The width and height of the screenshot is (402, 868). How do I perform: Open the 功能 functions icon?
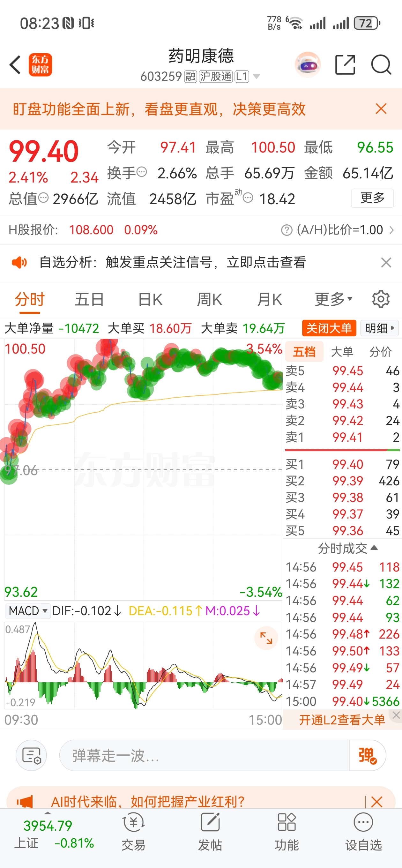click(x=287, y=832)
